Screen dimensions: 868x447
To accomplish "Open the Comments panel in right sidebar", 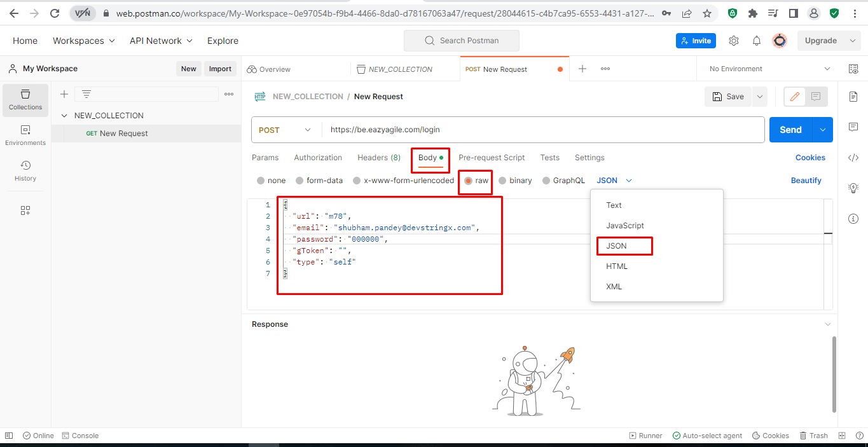I will click(853, 127).
